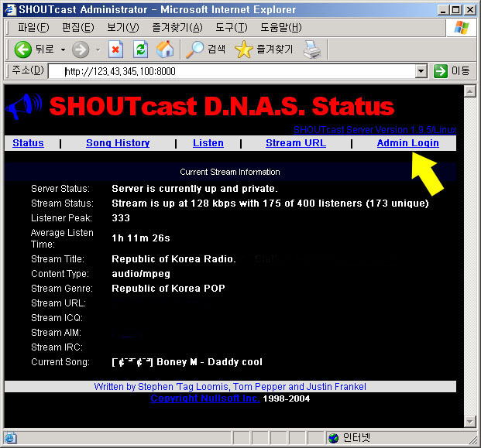Click the Forward arrow toolbar icon
Screen dimensions: 481x448
(81, 50)
